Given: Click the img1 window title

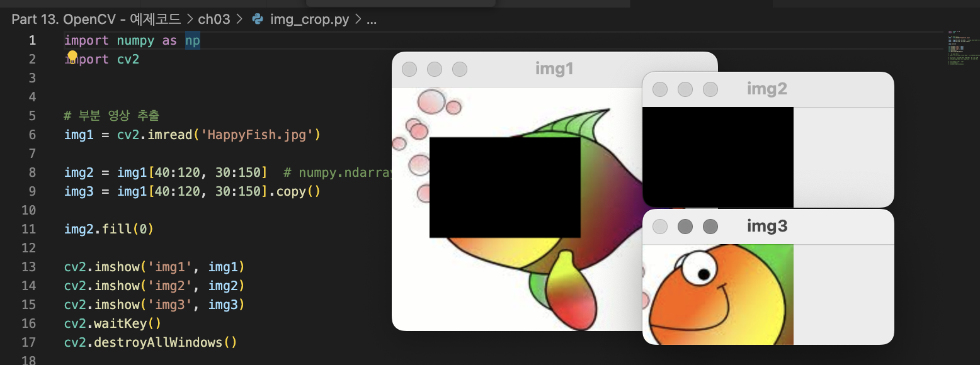Looking at the screenshot, I should pyautogui.click(x=554, y=69).
